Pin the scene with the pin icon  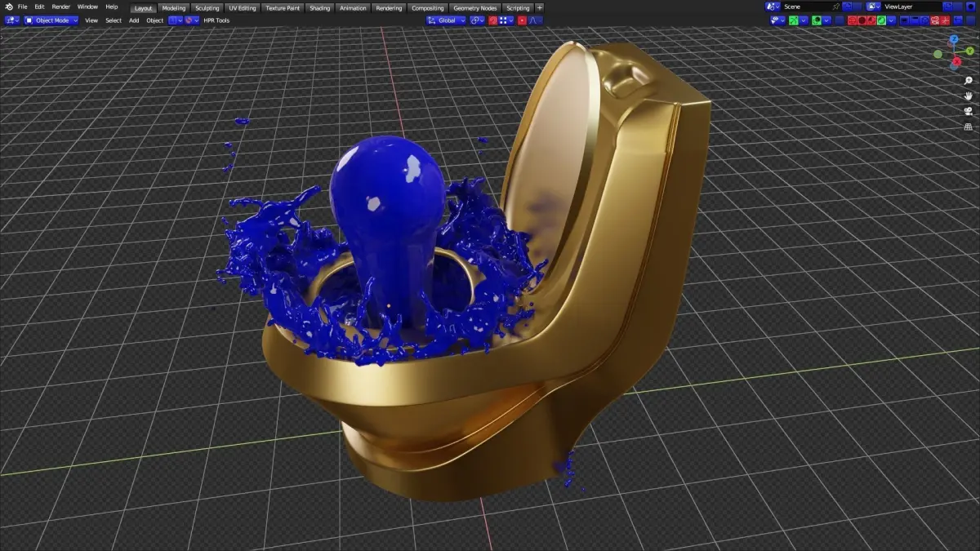tap(836, 7)
